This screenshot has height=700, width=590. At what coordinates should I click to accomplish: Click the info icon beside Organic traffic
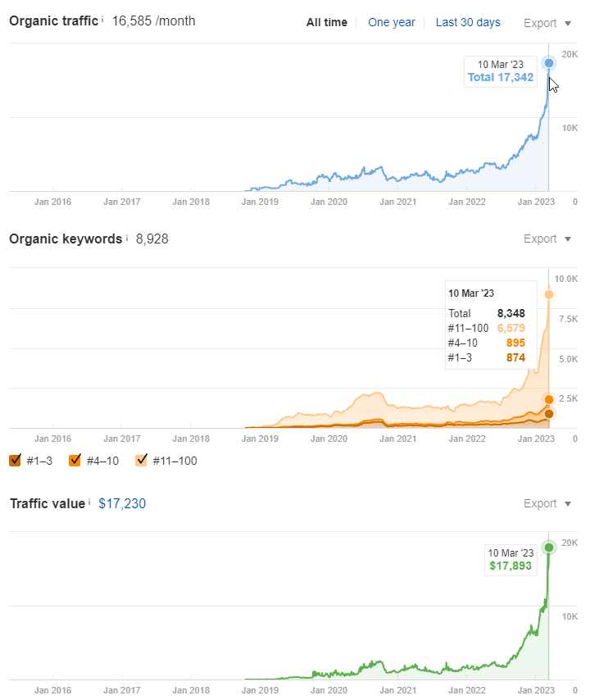(x=102, y=17)
